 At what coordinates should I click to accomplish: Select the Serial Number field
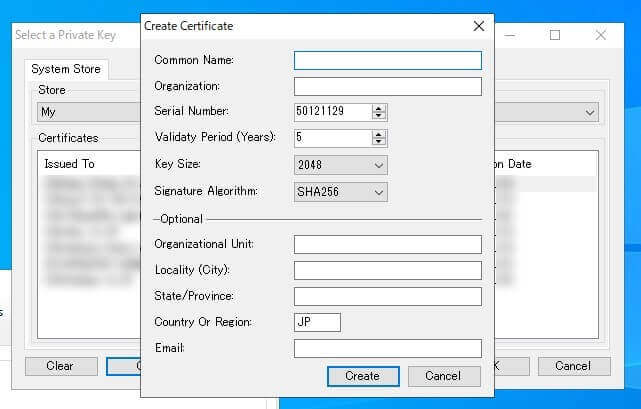333,112
